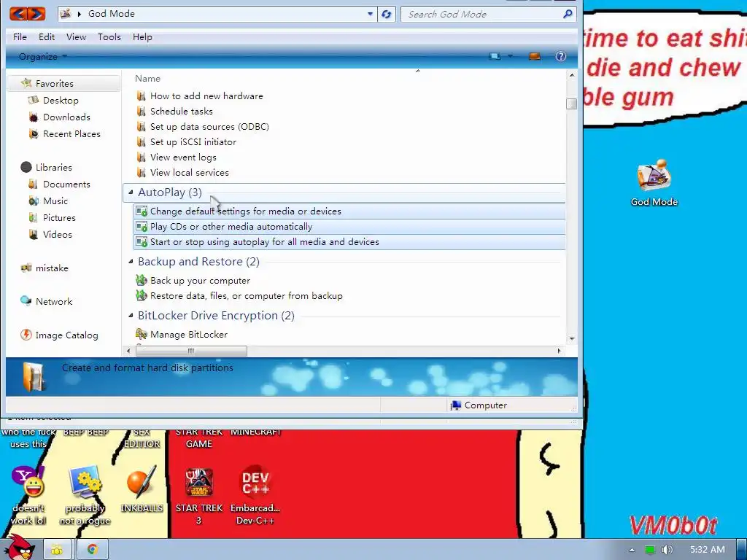The width and height of the screenshot is (747, 560).
Task: Open the address bar history dropdown
Action: pyautogui.click(x=370, y=15)
